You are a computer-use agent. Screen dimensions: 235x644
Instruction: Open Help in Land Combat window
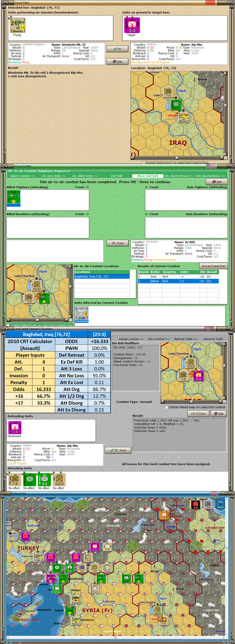(x=219, y=413)
